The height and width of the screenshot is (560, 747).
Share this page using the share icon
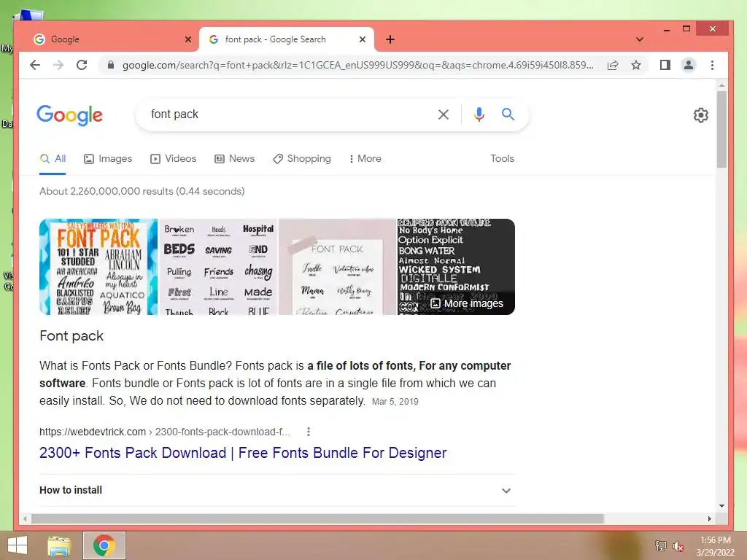tap(613, 65)
